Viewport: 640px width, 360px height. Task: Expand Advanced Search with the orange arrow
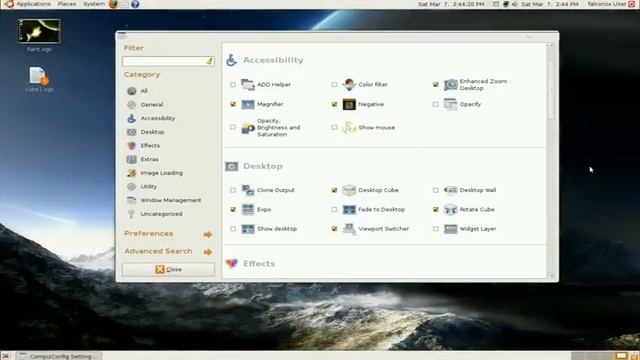pyautogui.click(x=208, y=252)
